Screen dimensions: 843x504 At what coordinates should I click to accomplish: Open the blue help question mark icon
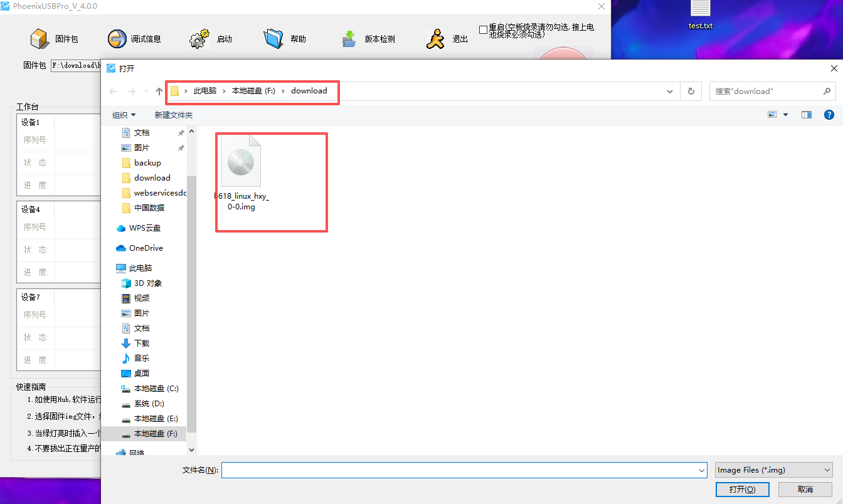tap(829, 115)
